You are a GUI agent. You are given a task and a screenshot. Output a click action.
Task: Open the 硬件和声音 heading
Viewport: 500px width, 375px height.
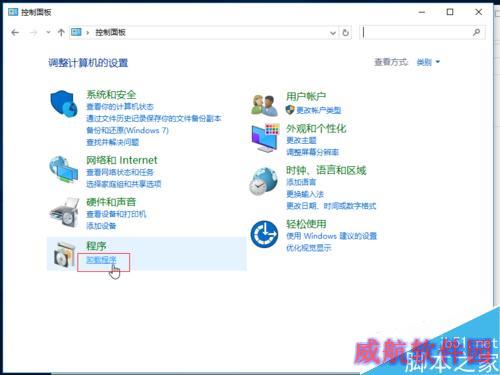pos(111,202)
